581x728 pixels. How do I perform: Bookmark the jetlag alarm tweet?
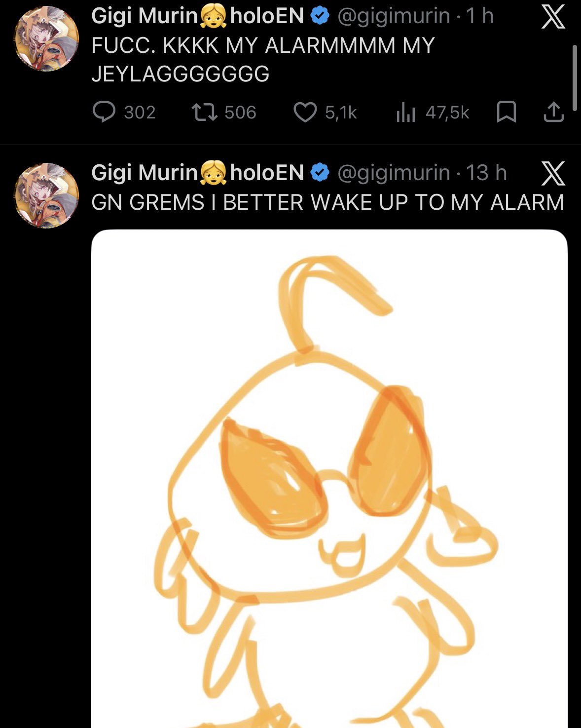click(x=506, y=112)
